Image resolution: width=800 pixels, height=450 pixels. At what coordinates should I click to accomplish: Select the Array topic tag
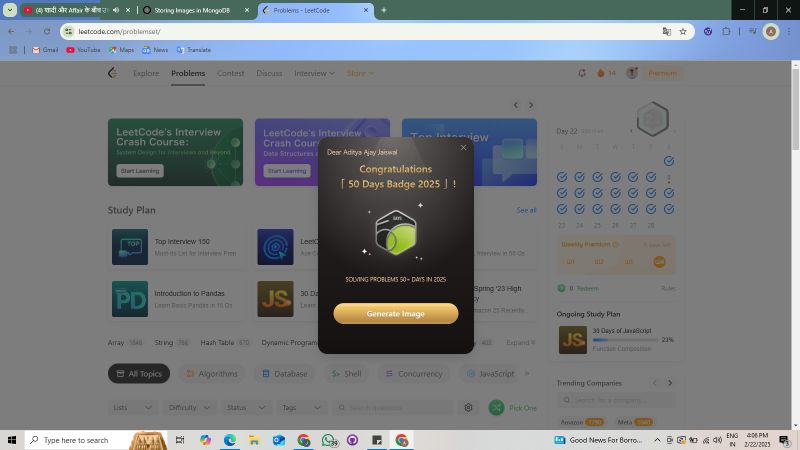point(125,342)
